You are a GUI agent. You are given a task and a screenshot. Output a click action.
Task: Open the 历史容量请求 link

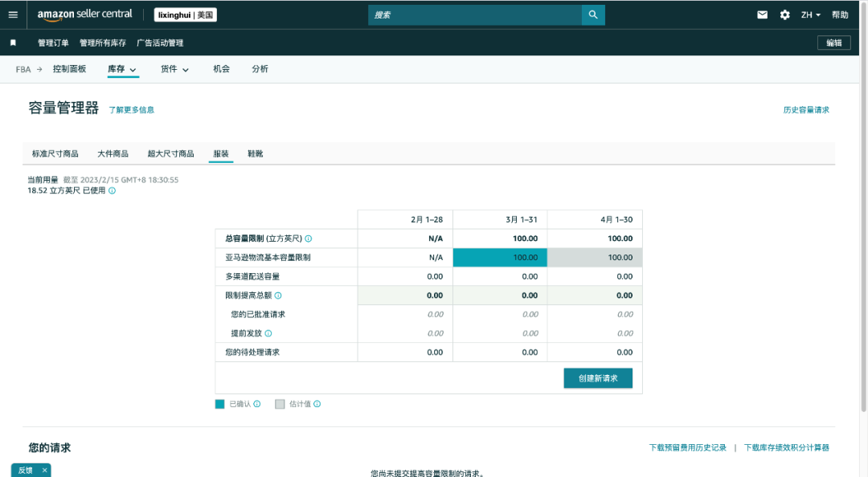click(806, 109)
